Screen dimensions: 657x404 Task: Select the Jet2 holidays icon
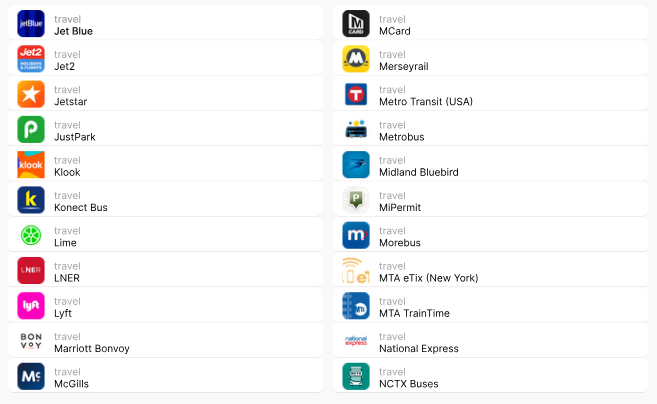(31, 59)
